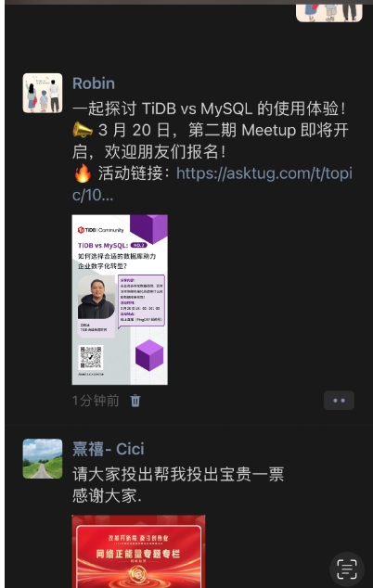
Task: Delete Robin's post with the trash icon
Action: [x=135, y=401]
